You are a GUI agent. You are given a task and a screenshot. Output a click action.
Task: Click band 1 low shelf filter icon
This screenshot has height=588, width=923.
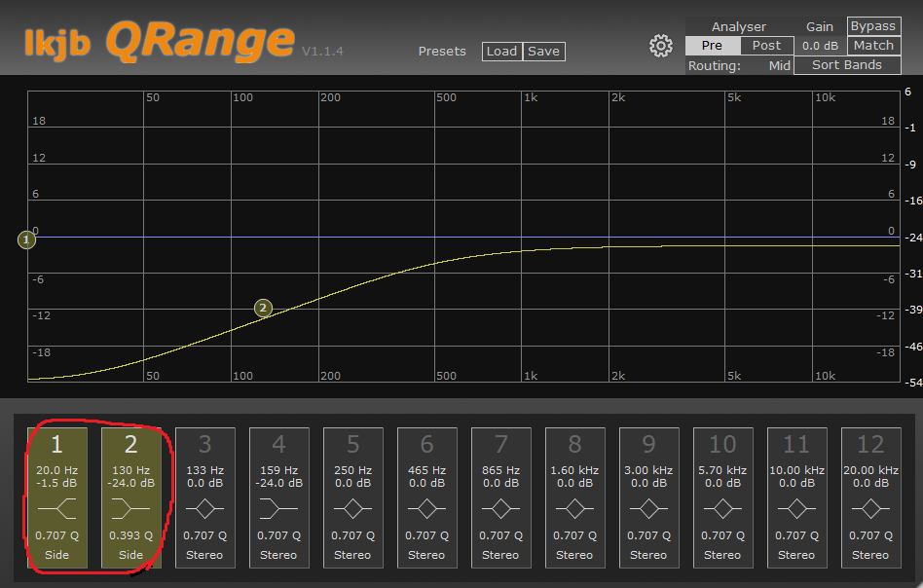57,508
